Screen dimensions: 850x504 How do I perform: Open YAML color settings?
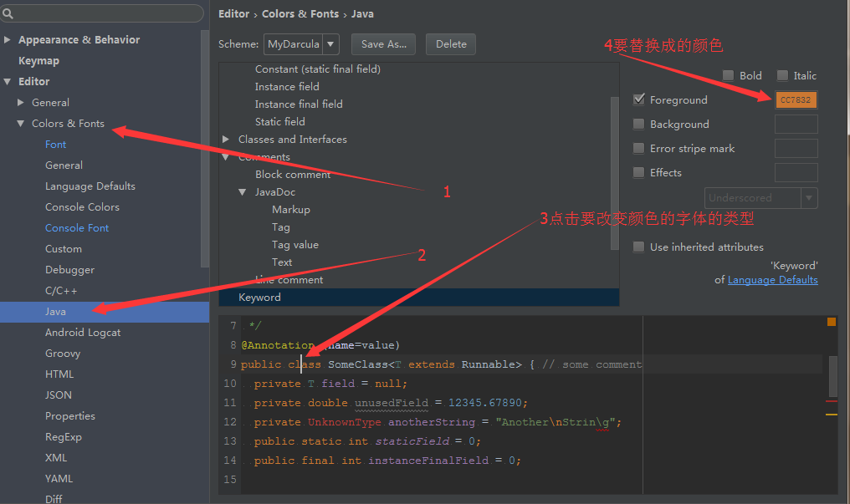pos(59,479)
